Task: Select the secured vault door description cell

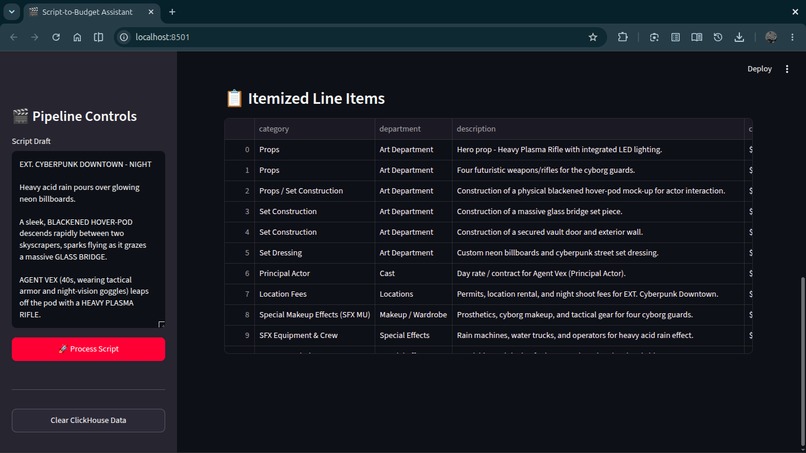Action: (x=598, y=232)
